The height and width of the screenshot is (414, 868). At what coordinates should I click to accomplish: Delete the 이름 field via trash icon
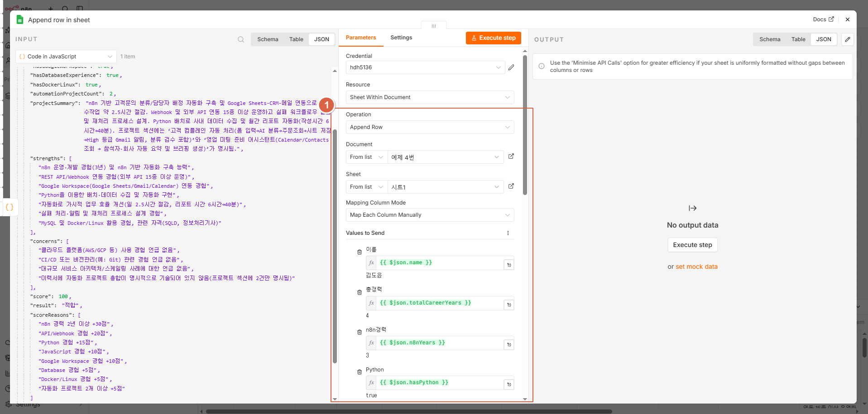pos(360,252)
